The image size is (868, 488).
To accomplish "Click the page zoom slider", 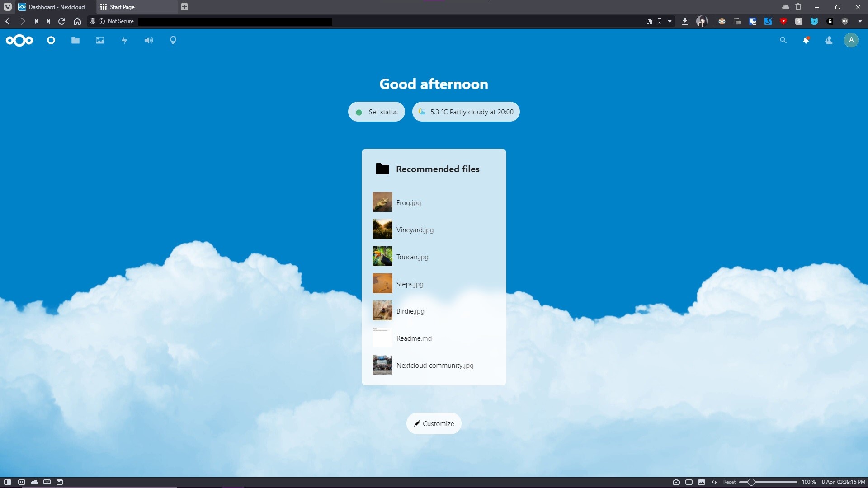I will tap(768, 482).
